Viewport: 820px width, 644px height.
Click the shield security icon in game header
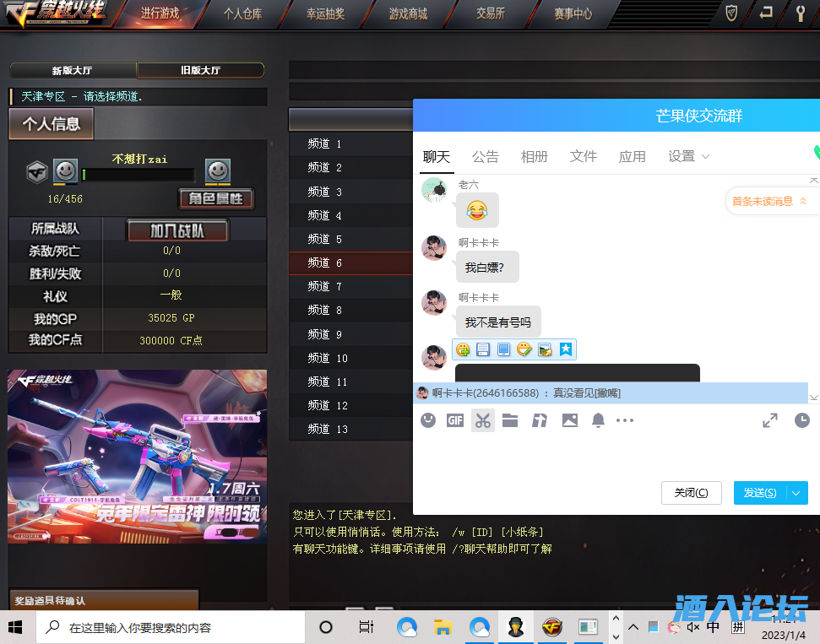click(732, 13)
